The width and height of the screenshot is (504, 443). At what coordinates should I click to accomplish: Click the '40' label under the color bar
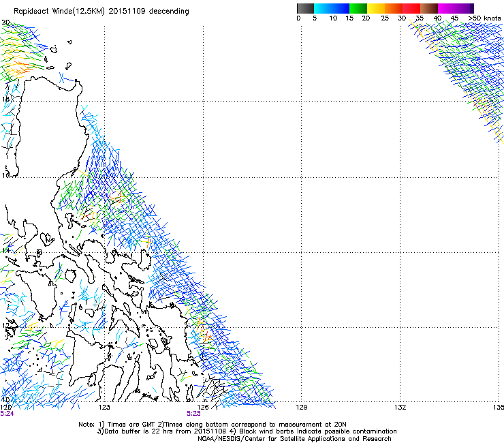pyautogui.click(x=437, y=18)
